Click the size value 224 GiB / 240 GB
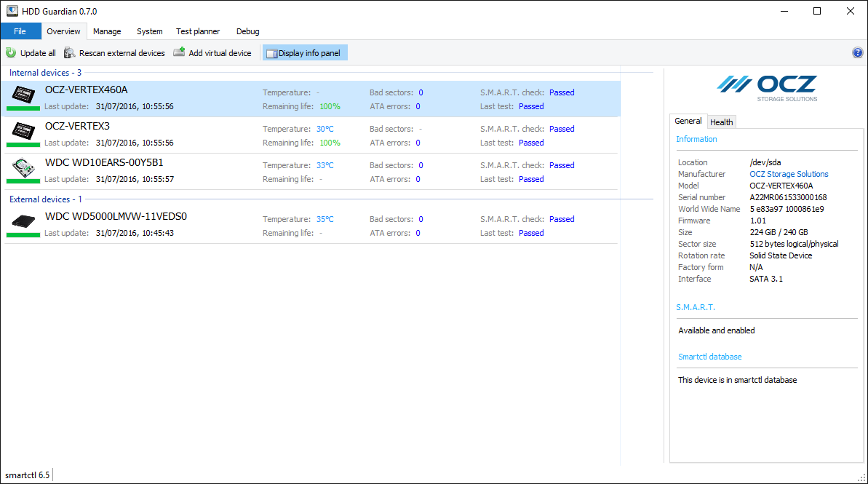This screenshot has width=868, height=484. [779, 232]
